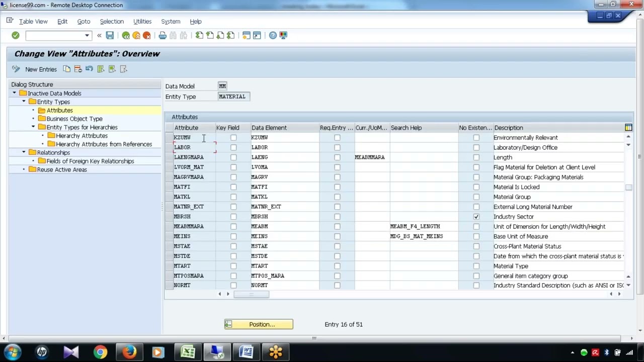
Task: Click the Deselect All icon
Action: [x=123, y=69]
